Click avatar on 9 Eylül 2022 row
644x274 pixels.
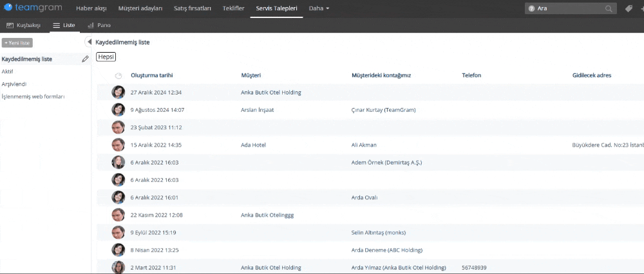[118, 233]
